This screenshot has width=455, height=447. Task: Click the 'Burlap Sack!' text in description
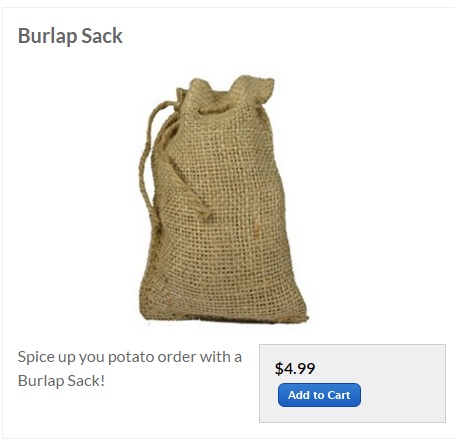(61, 381)
